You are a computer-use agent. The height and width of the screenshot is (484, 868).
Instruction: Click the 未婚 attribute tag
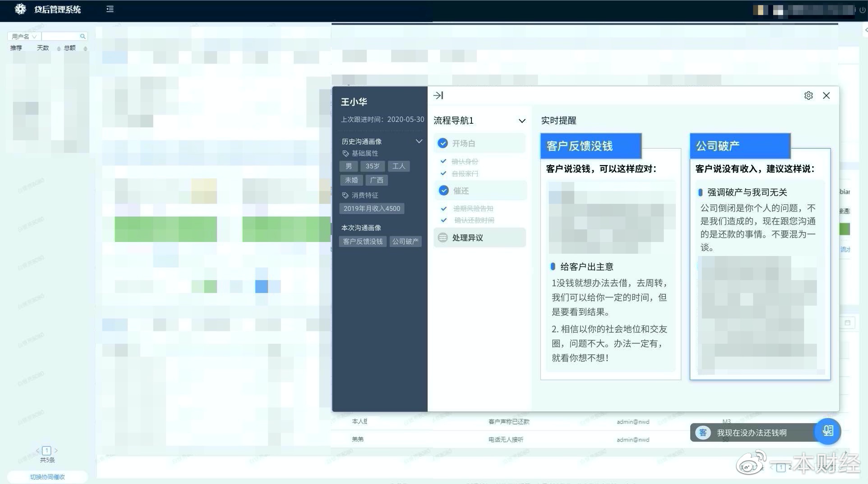pos(351,180)
